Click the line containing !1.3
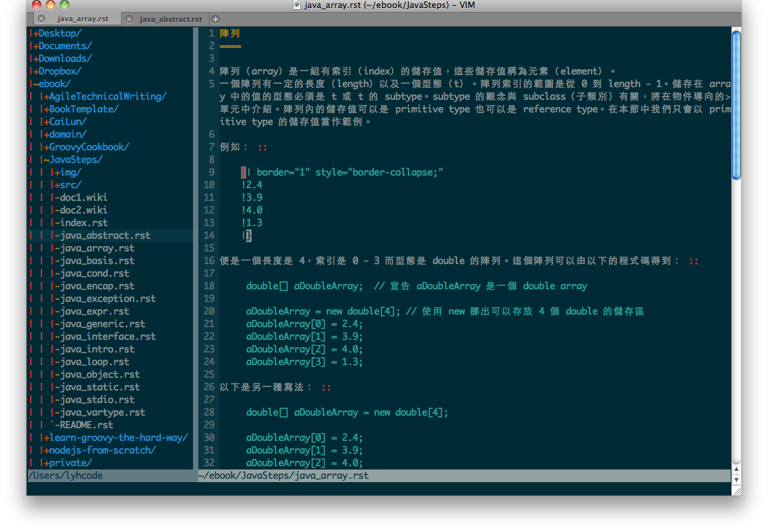The height and width of the screenshot is (532, 768). [252, 223]
